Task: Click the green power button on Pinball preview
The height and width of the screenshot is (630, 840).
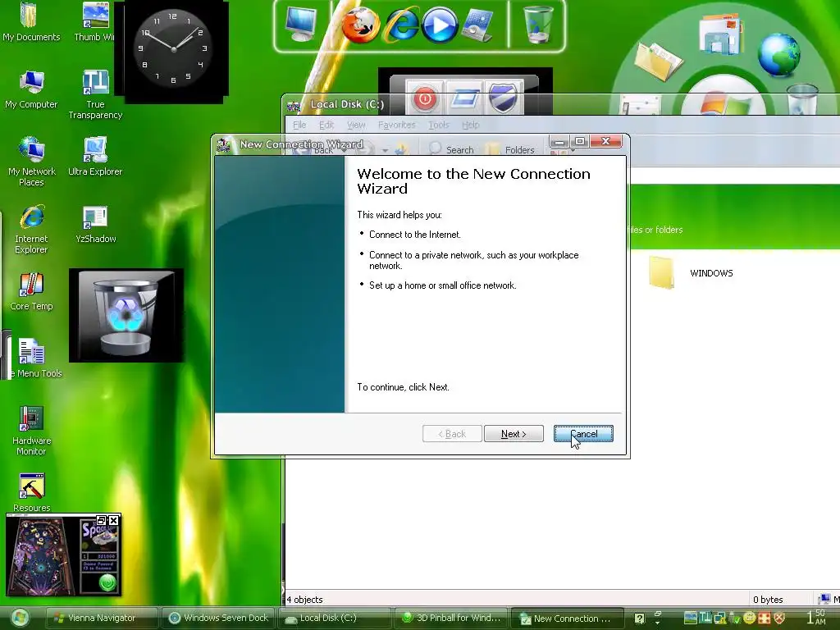Action: [x=107, y=582]
